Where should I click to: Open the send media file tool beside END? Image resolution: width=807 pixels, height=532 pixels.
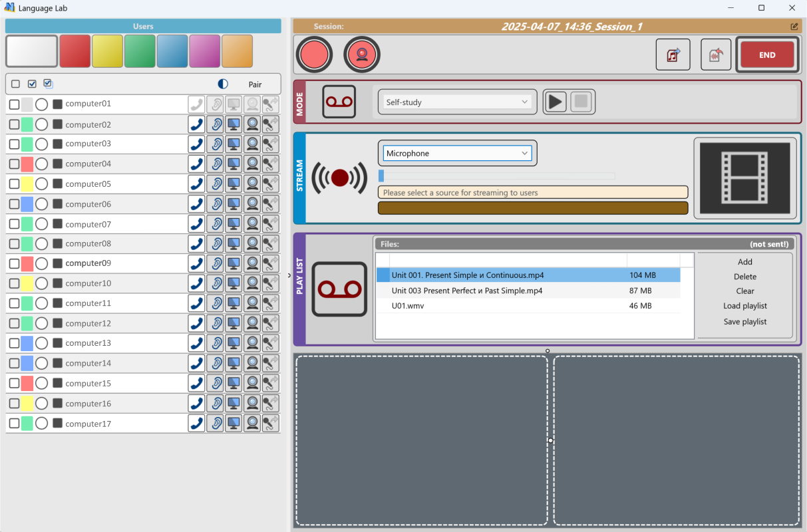pos(673,54)
